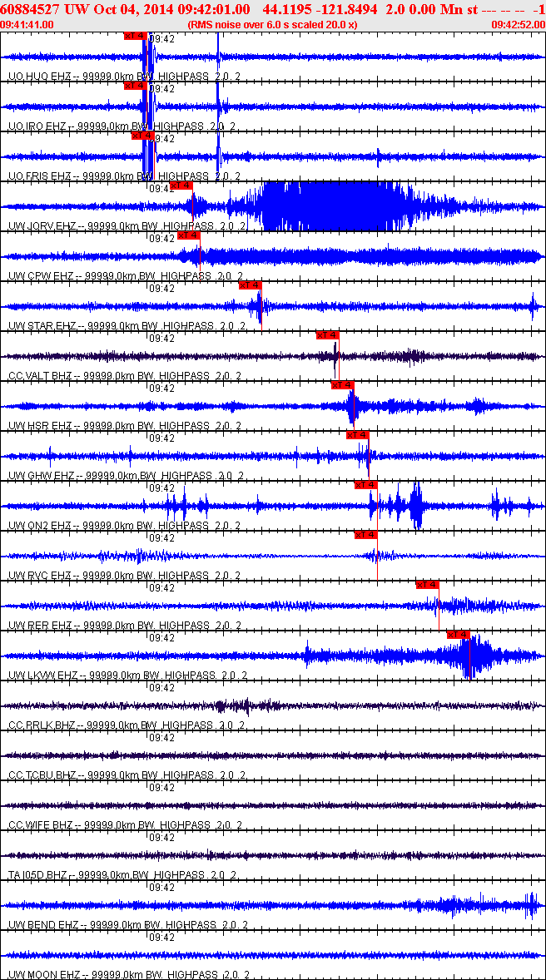Pick the xT 4 flag on GHW trace
Viewport: 546px width, 980px height.
tap(358, 435)
